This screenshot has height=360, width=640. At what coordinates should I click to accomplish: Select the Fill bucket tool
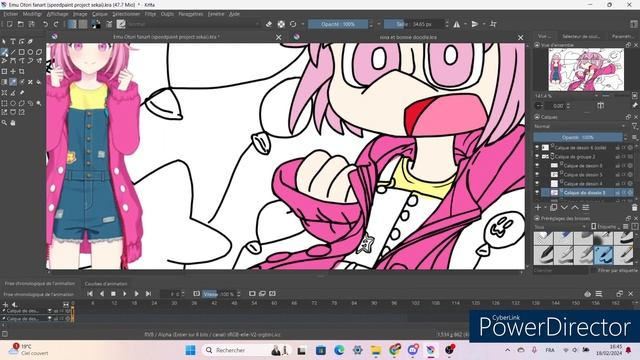coord(39,82)
